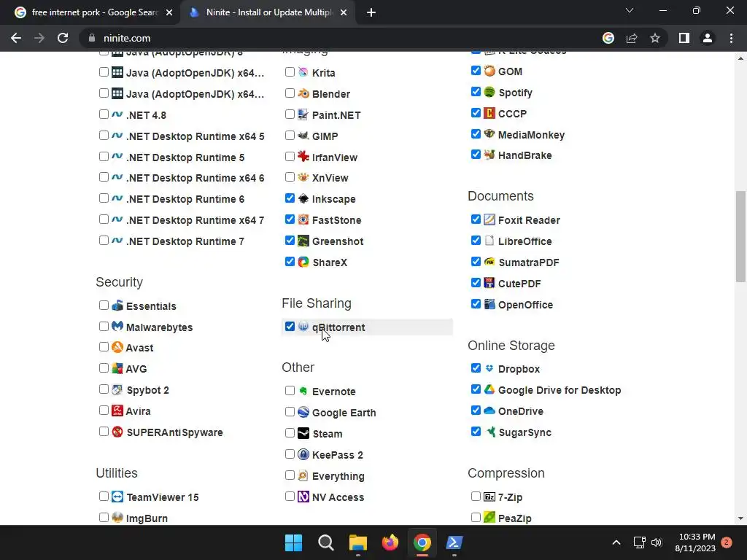747x560 pixels.
Task: Click the Google Drive triangle icon
Action: coord(489,389)
